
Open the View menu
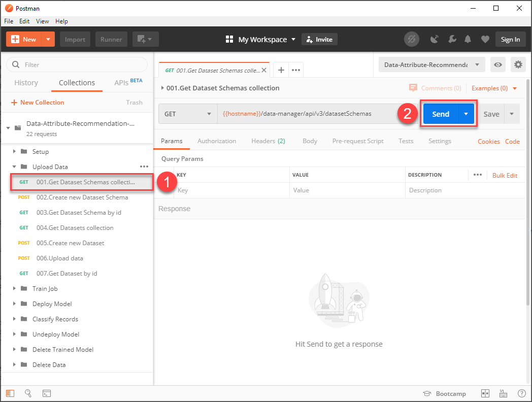[x=43, y=21]
